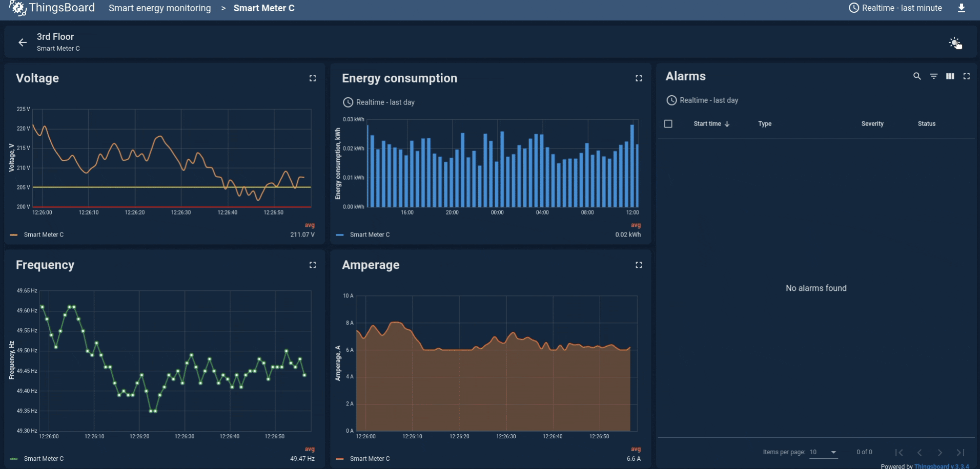Image resolution: width=980 pixels, height=469 pixels.
Task: Expand the Amperage widget to fullscreen
Action: click(639, 265)
